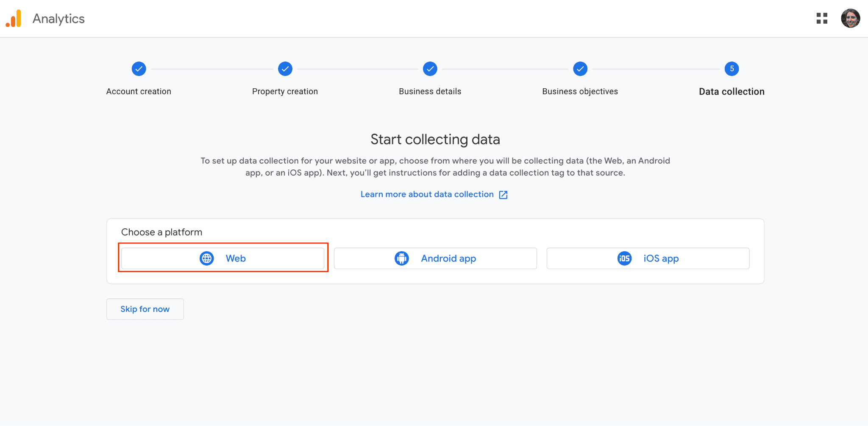
Task: Click the Property creation checkmark circle
Action: coord(285,69)
